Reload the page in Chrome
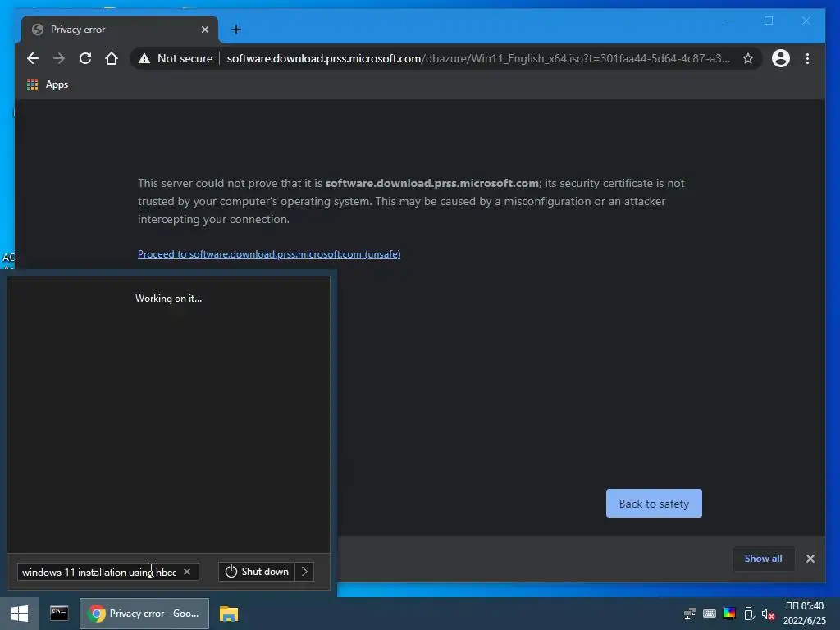This screenshot has height=630, width=840. click(x=85, y=58)
